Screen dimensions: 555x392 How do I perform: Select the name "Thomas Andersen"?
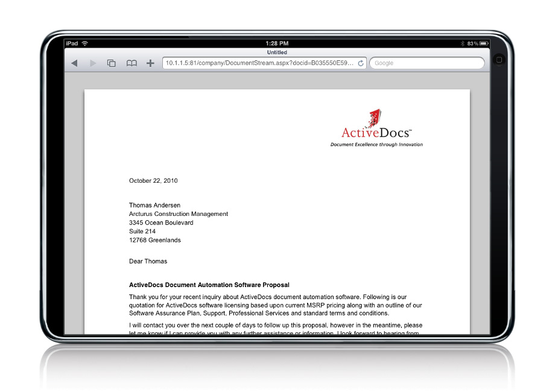(x=154, y=205)
